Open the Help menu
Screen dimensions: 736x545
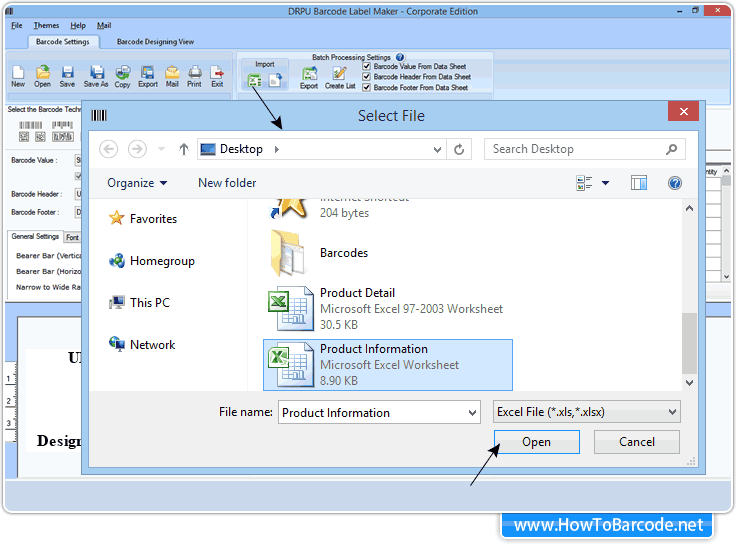78,25
